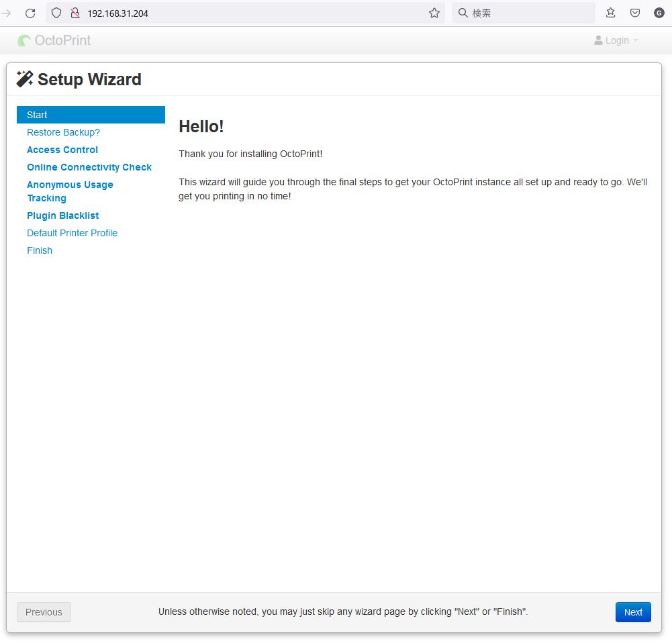Open the Default Printer Profile step
672x643 pixels.
[x=72, y=233]
